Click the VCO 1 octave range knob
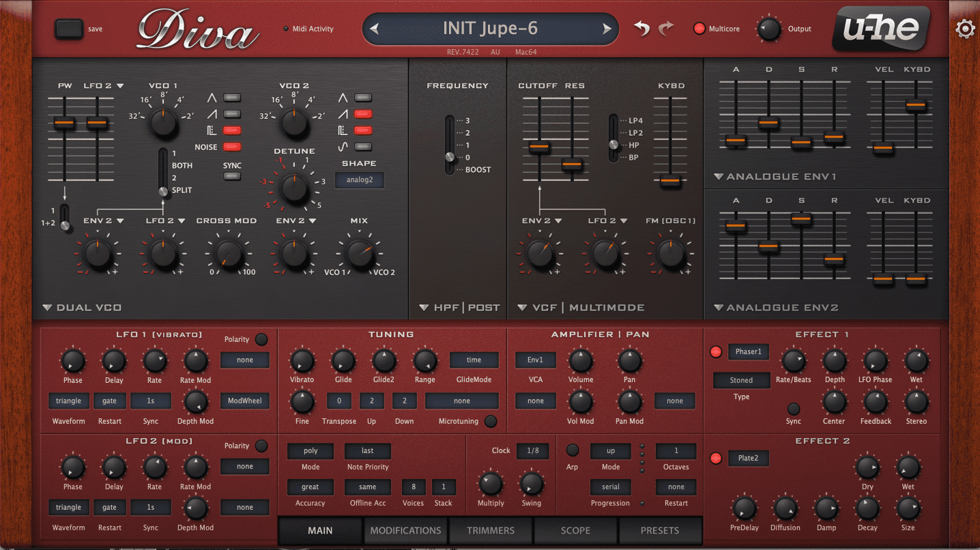Viewport: 980px width, 550px height. pos(163,122)
